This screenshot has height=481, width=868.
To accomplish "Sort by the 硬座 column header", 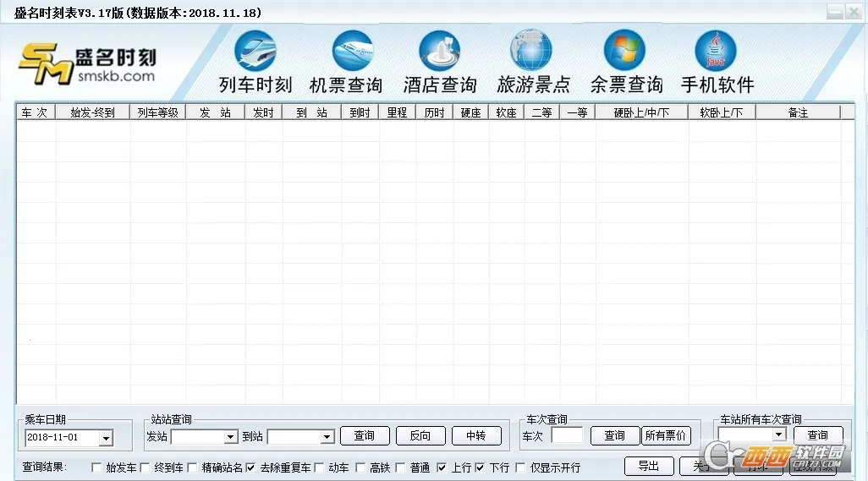I will tap(471, 112).
